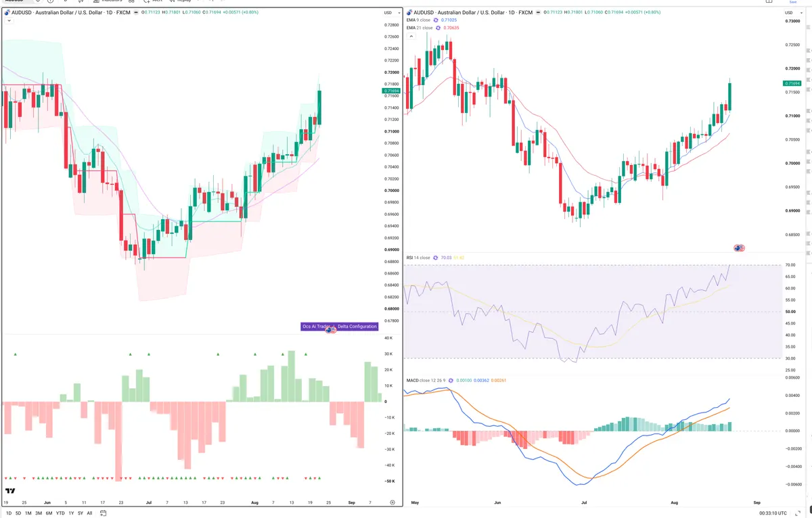The height and width of the screenshot is (518, 812).
Task: Click the 70.00 level on RSI scale
Action: click(791, 265)
